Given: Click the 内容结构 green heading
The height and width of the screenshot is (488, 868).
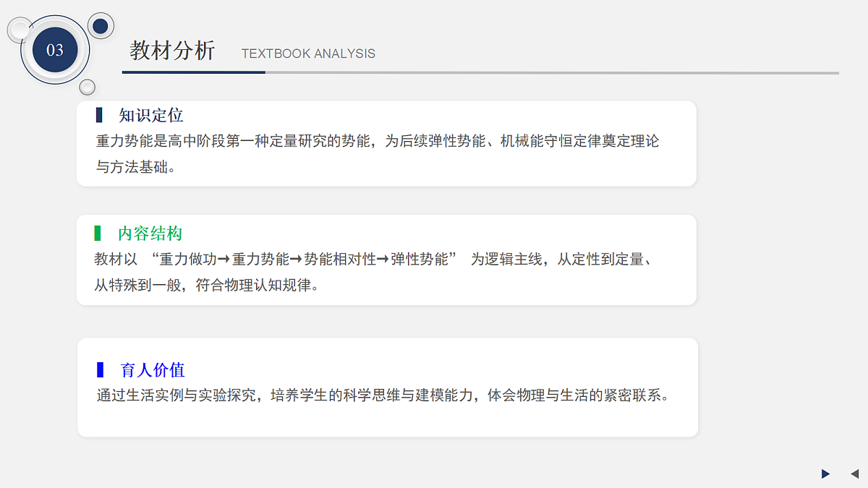Looking at the screenshot, I should click(x=150, y=234).
